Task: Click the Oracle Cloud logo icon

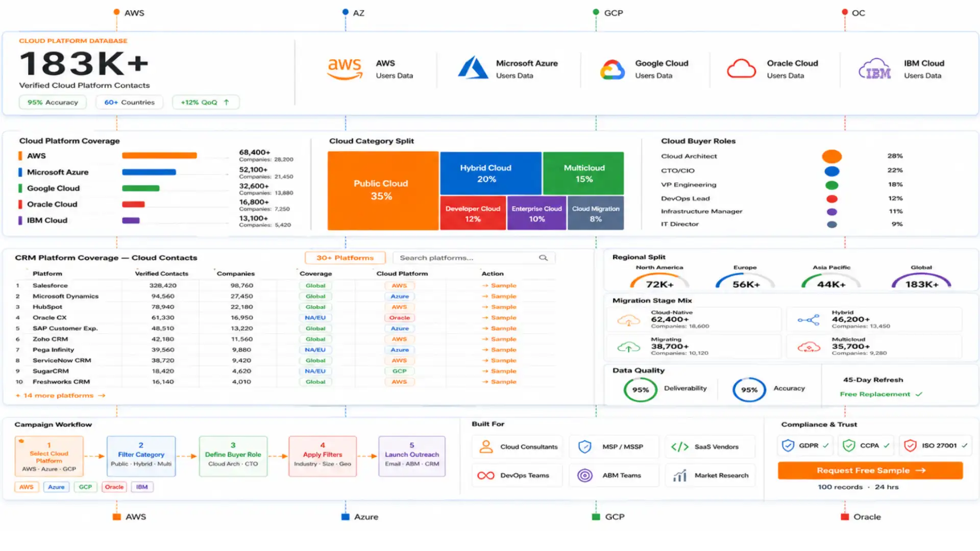Action: 741,68
